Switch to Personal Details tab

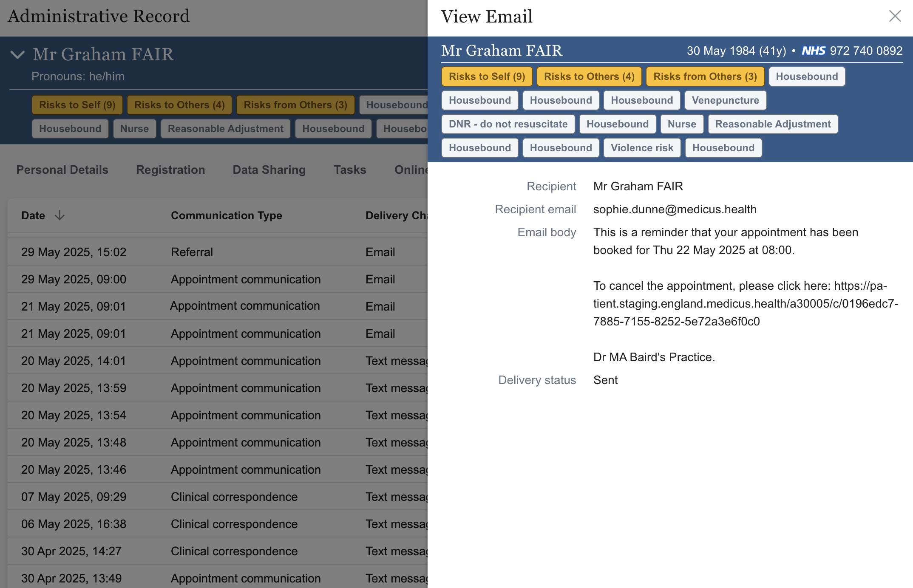(62, 170)
